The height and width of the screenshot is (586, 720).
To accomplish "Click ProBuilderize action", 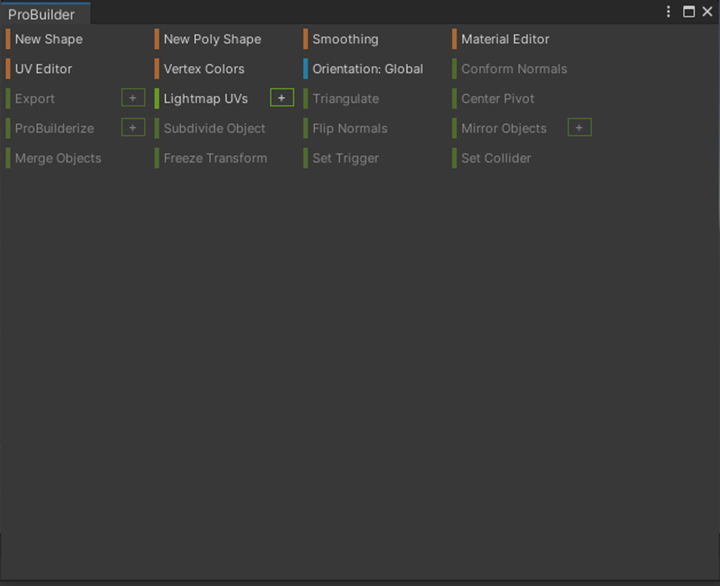I will pos(54,129).
